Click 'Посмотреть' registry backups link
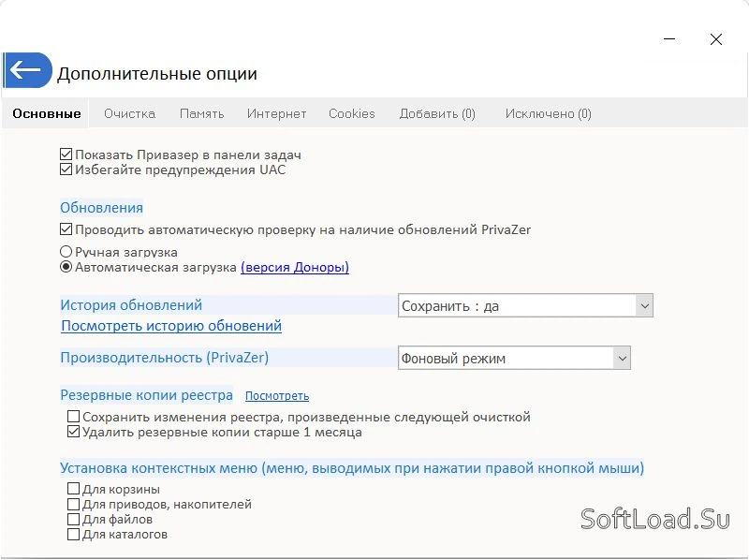Image resolution: width=749 pixels, height=560 pixels. [277, 396]
